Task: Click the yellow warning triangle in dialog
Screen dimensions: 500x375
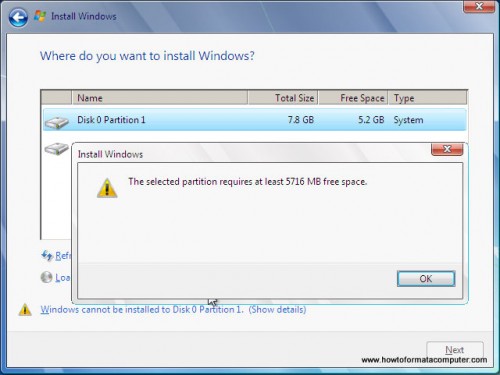Action: [x=107, y=188]
